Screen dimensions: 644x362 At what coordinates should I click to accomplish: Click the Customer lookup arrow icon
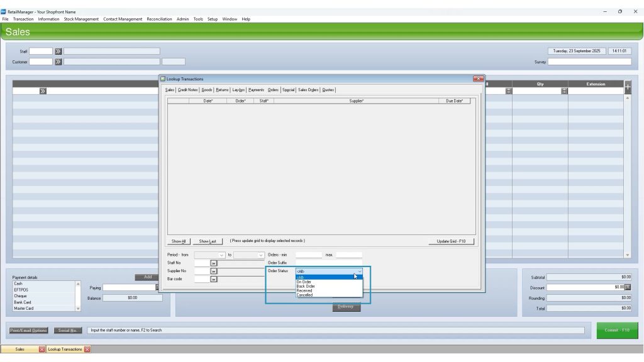point(58,62)
